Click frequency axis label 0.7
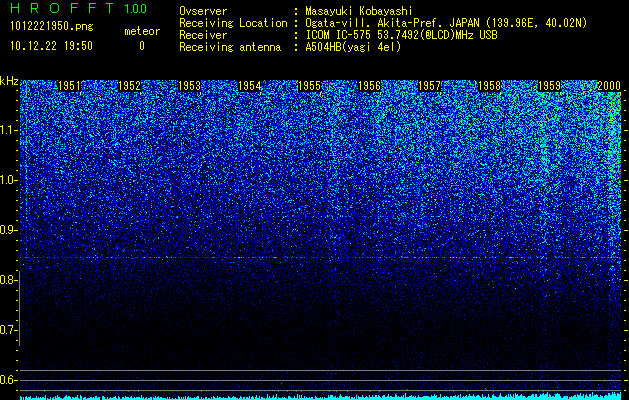Image resolution: width=629 pixels, height=400 pixels. point(8,330)
